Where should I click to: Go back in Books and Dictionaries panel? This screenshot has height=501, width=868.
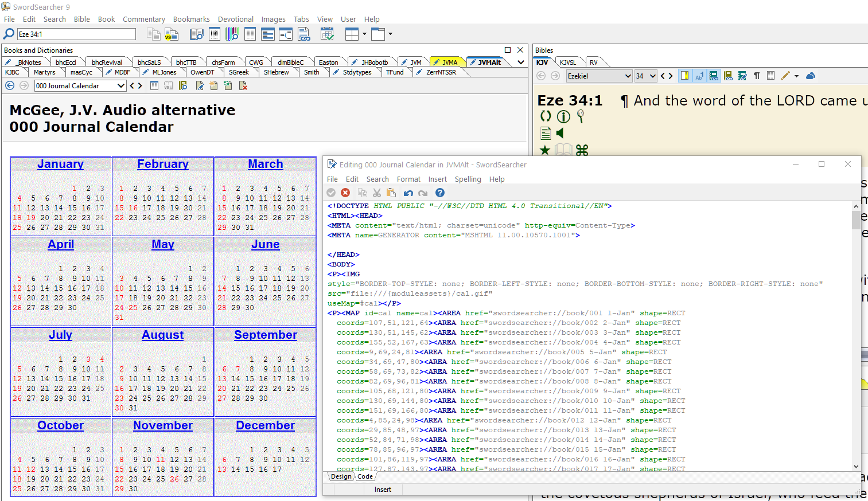coord(10,85)
